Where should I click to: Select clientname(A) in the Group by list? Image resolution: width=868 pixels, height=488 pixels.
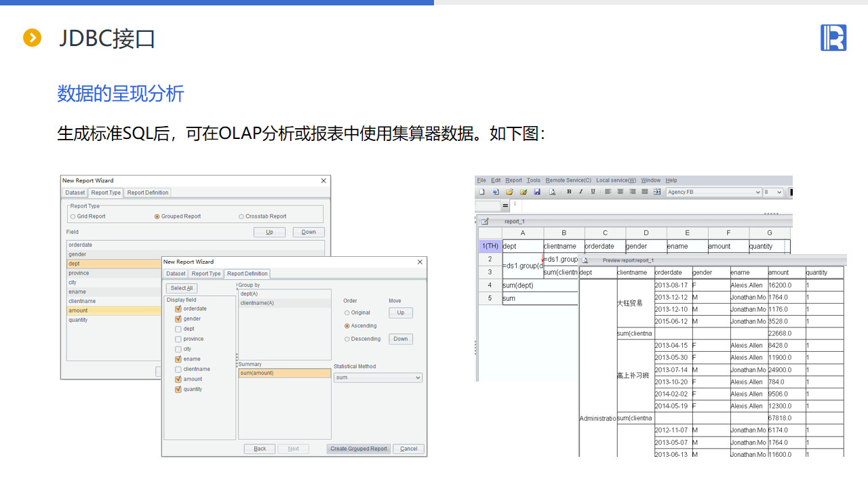(x=285, y=303)
